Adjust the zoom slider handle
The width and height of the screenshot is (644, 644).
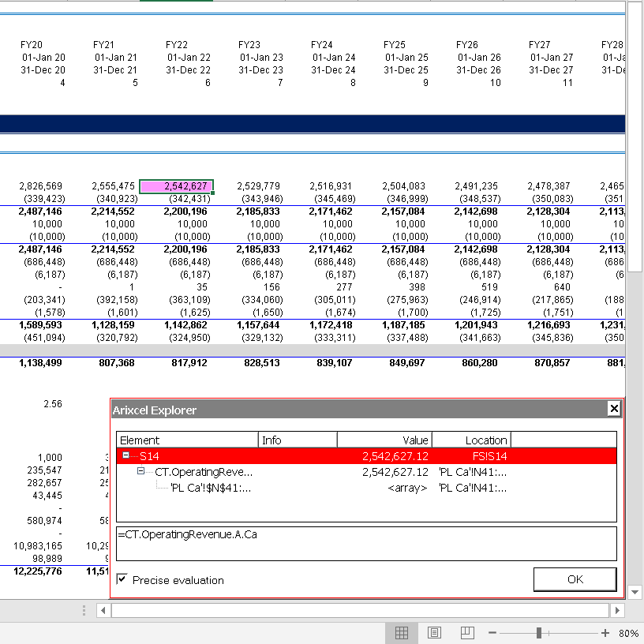coord(539,633)
